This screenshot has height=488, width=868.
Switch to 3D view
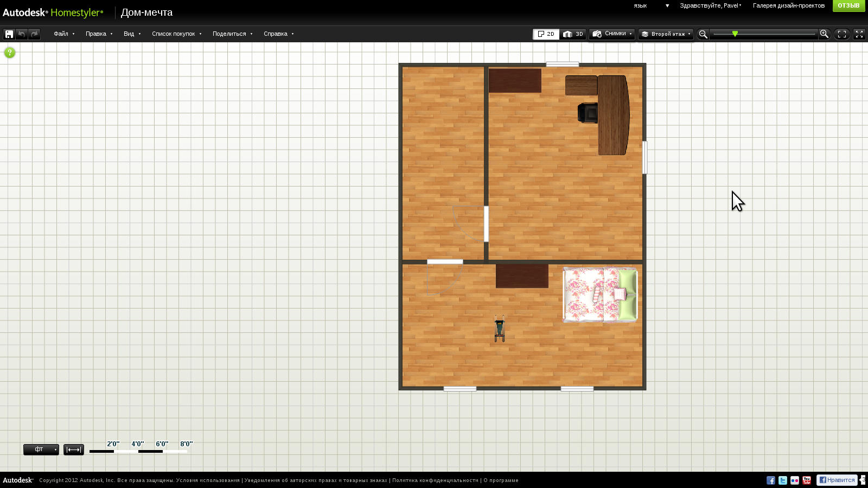click(x=573, y=34)
